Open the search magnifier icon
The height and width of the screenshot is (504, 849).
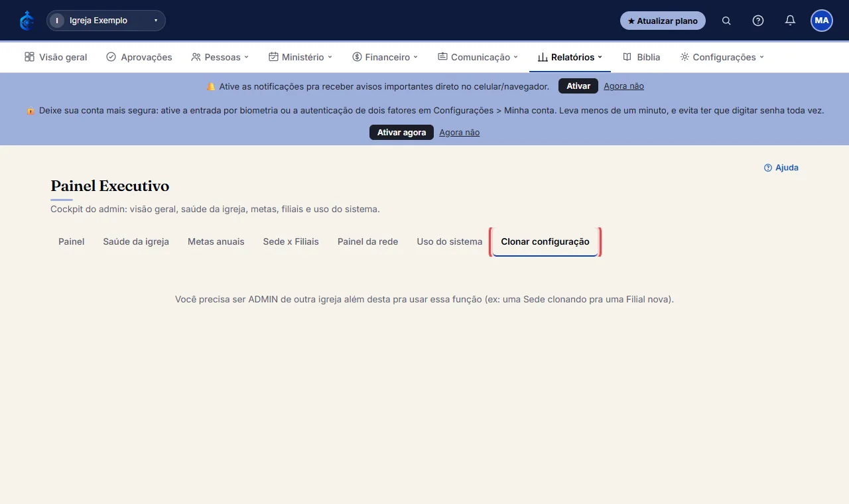[726, 21]
